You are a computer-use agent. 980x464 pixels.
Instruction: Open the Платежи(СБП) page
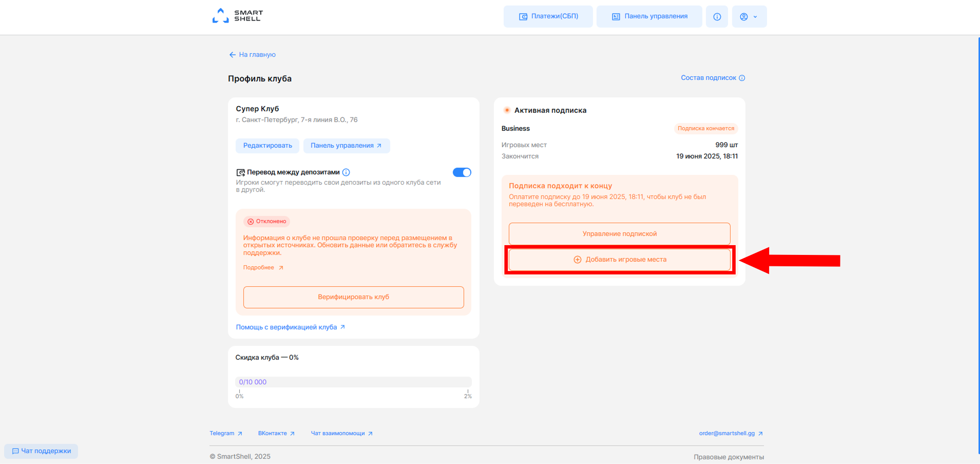pos(548,17)
